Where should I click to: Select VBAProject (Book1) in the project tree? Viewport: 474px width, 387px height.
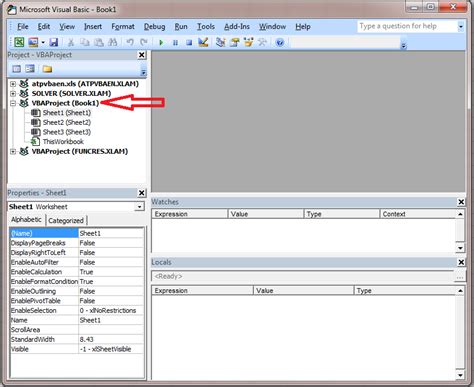pyautogui.click(x=65, y=103)
